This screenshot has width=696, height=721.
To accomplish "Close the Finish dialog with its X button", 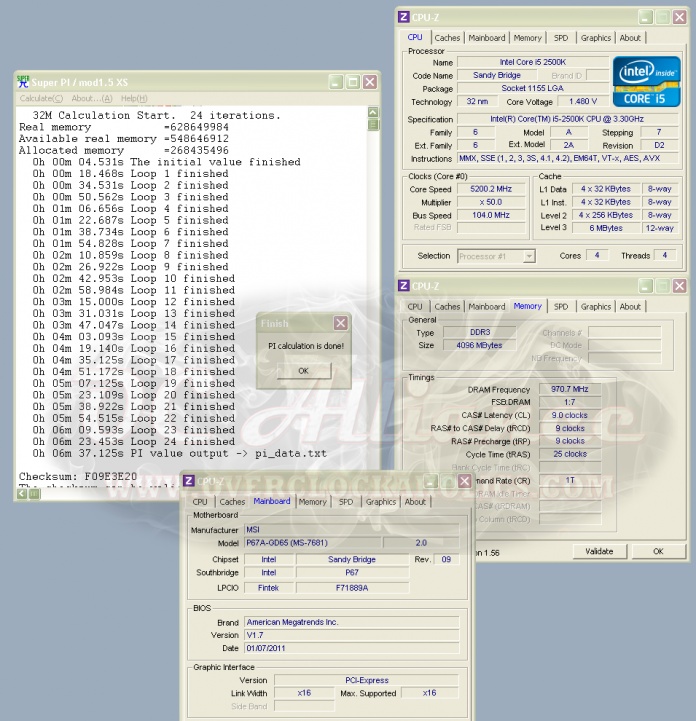I will pos(340,323).
